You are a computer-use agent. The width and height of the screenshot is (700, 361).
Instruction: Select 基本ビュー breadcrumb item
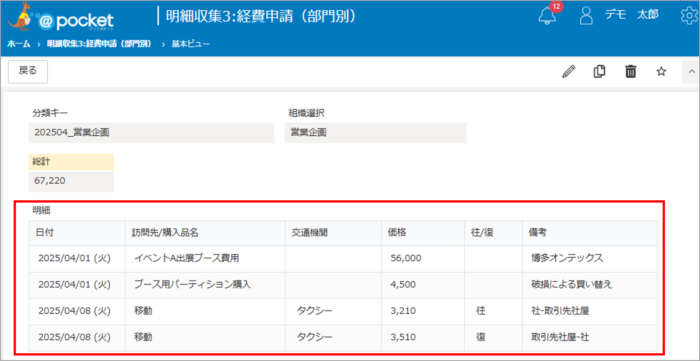pos(191,44)
